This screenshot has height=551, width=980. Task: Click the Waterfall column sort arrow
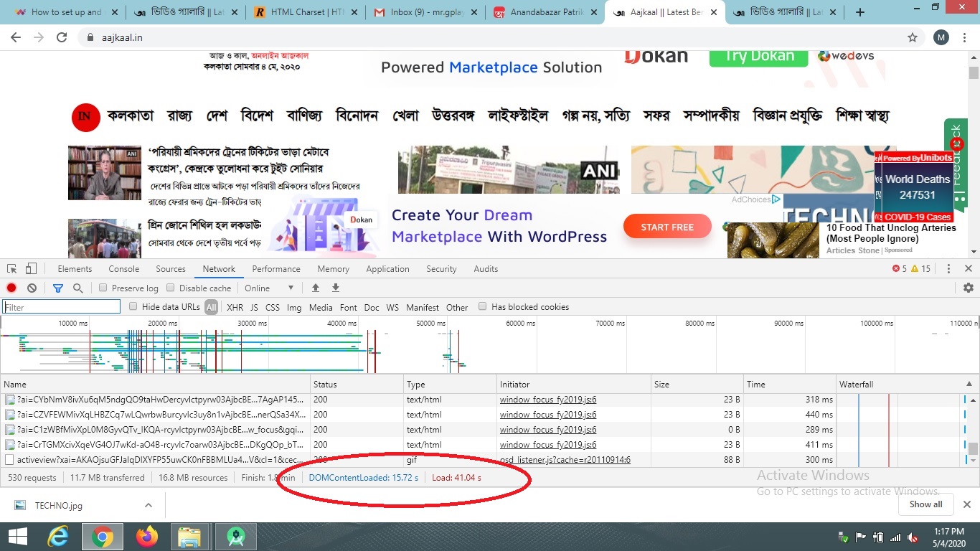click(969, 385)
